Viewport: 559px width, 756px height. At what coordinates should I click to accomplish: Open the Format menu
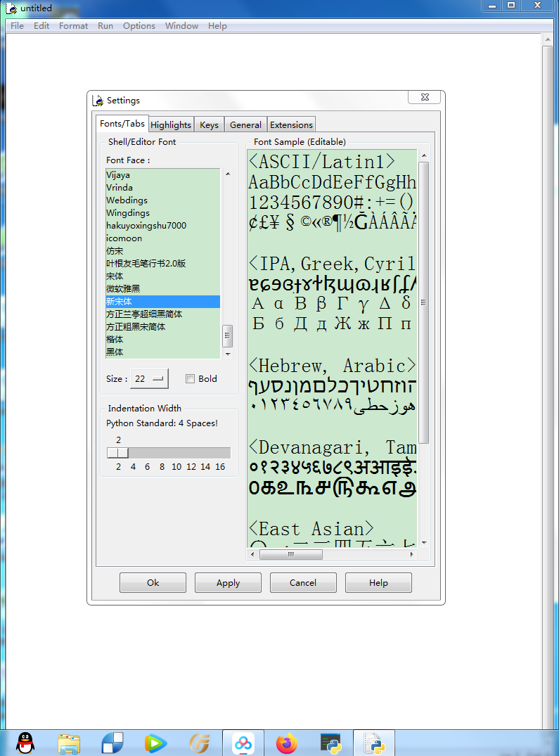click(73, 25)
